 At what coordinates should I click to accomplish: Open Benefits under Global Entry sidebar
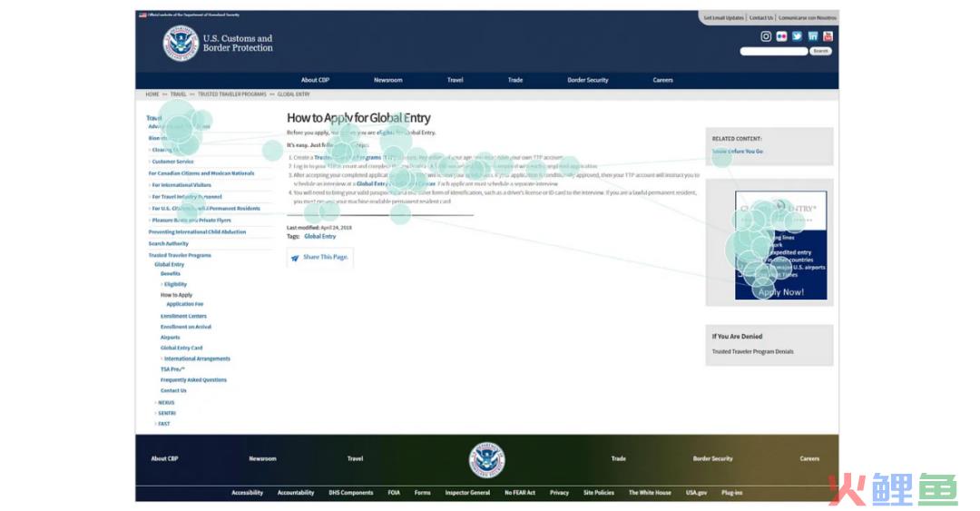click(170, 274)
